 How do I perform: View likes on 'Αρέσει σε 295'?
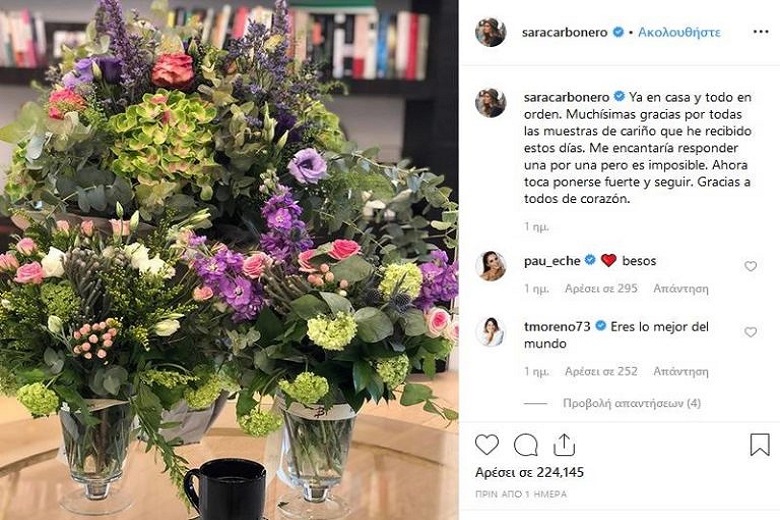601,288
